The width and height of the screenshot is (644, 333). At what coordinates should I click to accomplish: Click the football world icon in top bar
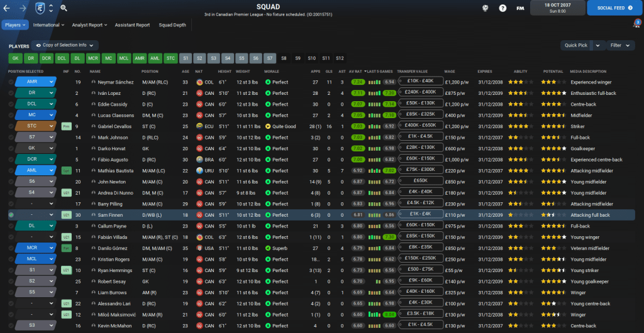(x=485, y=8)
